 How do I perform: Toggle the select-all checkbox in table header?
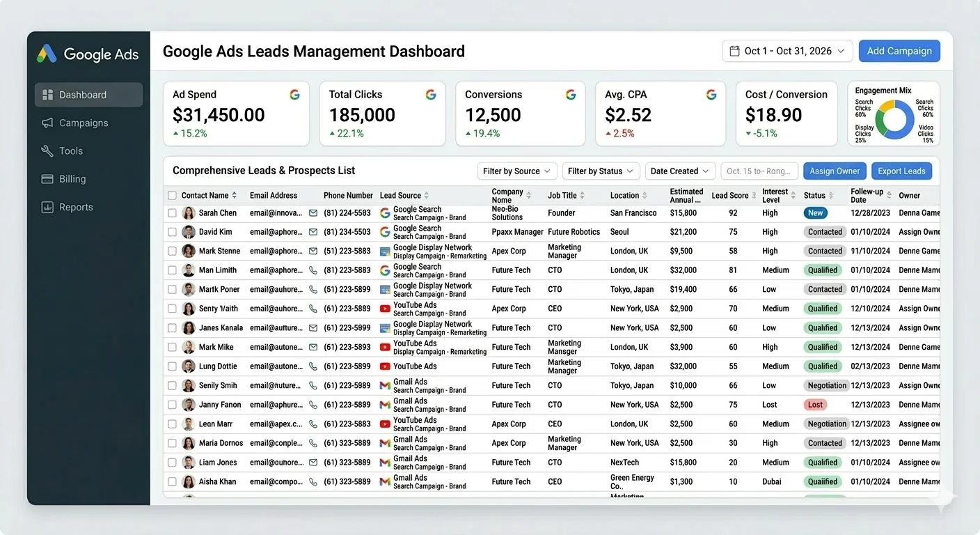[172, 196]
